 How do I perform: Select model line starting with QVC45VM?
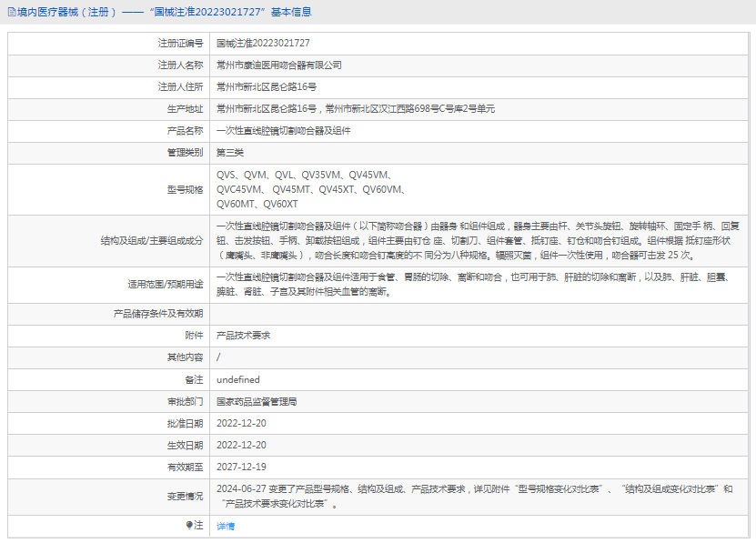coord(310,189)
